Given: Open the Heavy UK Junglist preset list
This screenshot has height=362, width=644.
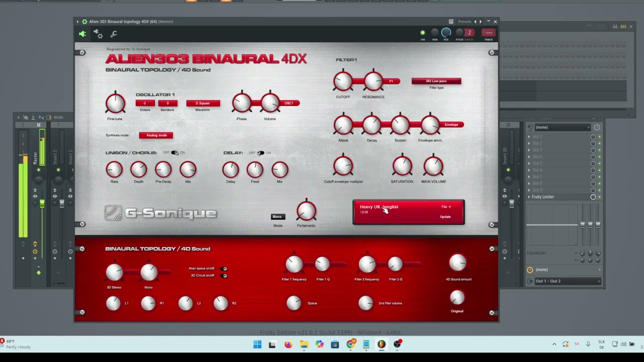Looking at the screenshot, I should click(x=379, y=207).
